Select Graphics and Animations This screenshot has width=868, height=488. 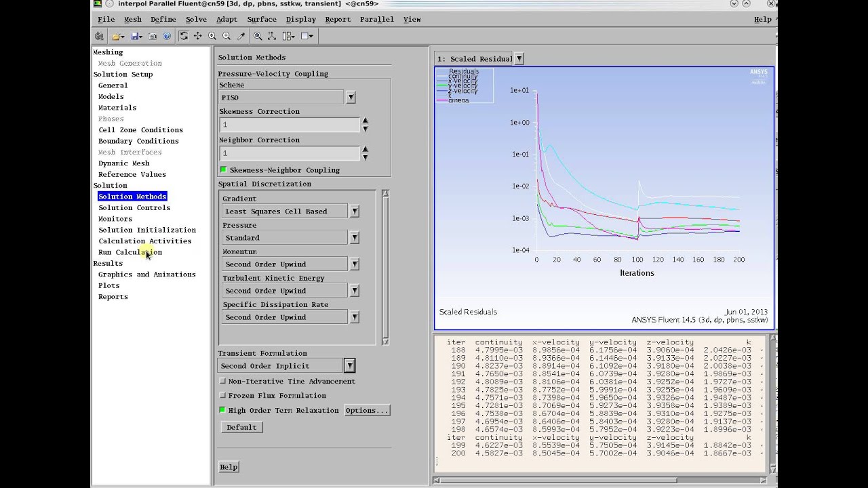pyautogui.click(x=147, y=274)
